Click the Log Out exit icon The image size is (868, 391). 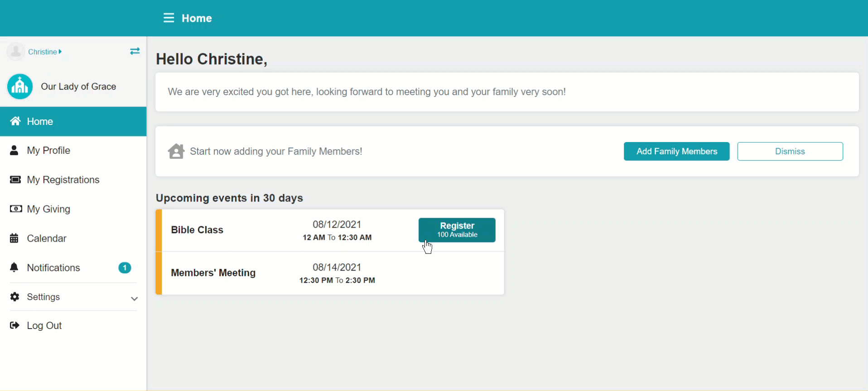point(15,325)
